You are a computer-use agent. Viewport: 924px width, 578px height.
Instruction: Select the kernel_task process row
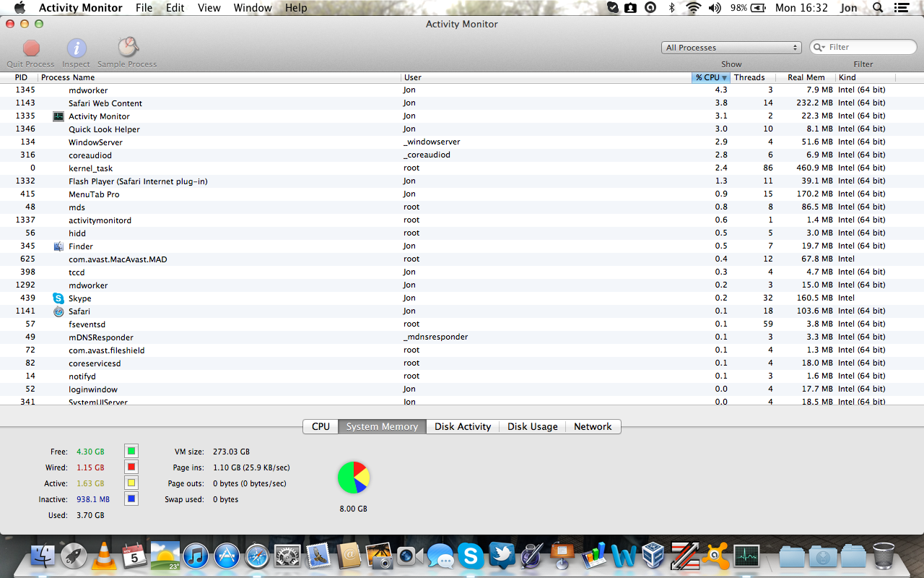coord(462,168)
